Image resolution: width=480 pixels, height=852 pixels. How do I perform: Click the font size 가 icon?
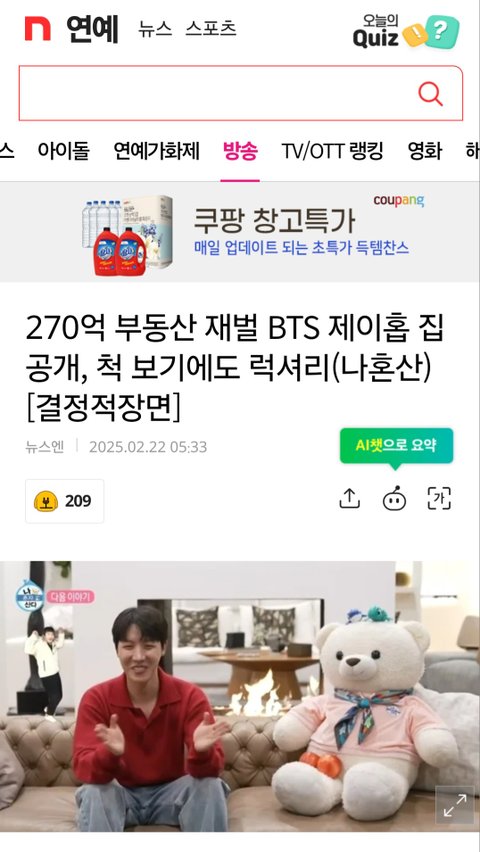439,498
